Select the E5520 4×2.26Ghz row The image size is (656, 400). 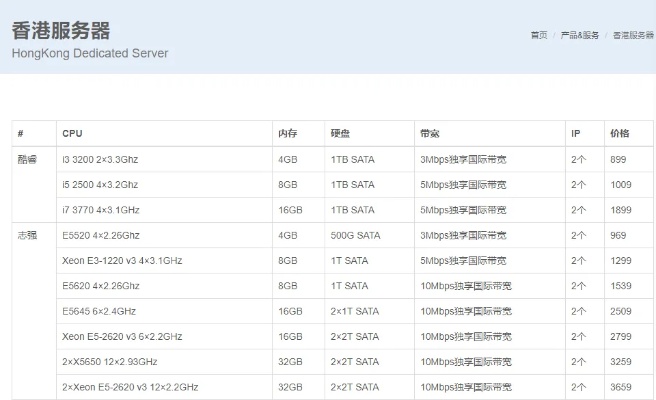click(355, 235)
